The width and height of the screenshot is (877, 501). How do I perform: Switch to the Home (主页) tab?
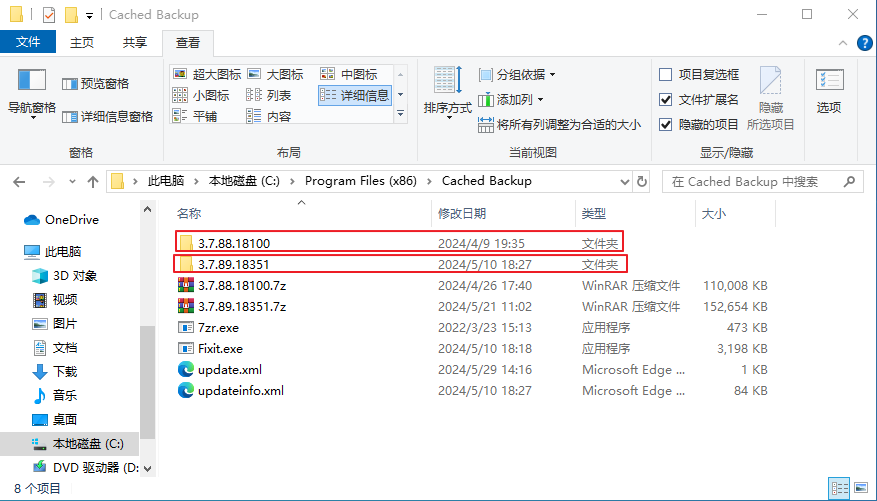82,42
